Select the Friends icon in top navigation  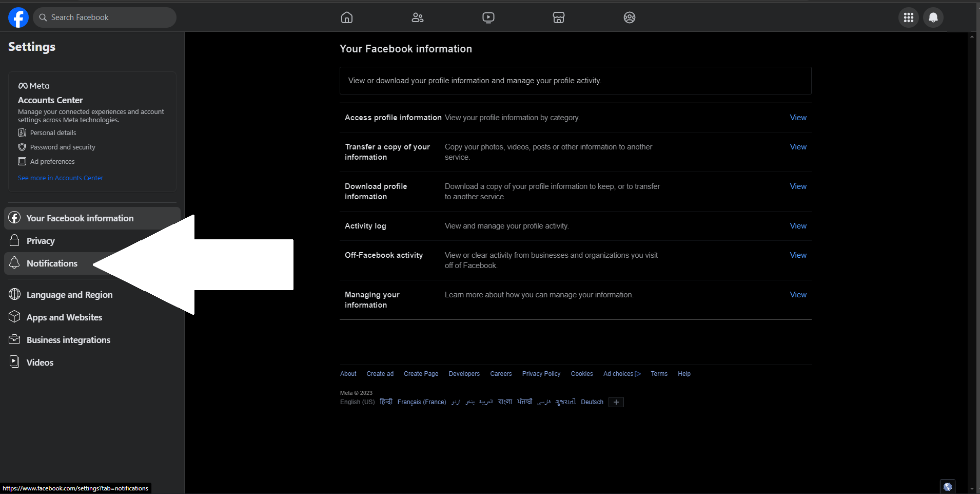point(417,17)
